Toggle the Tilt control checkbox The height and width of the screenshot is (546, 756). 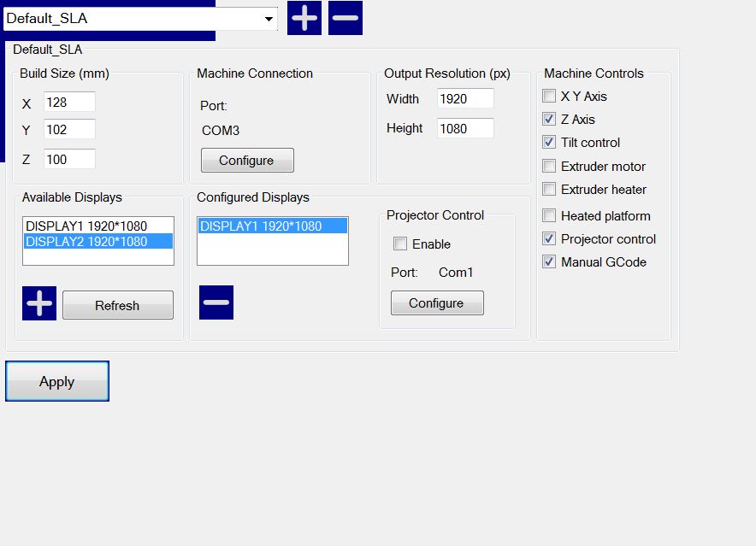click(x=549, y=143)
